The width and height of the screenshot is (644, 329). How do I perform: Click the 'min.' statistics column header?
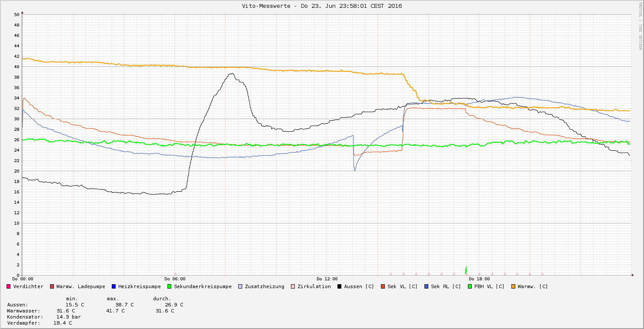pyautogui.click(x=72, y=299)
